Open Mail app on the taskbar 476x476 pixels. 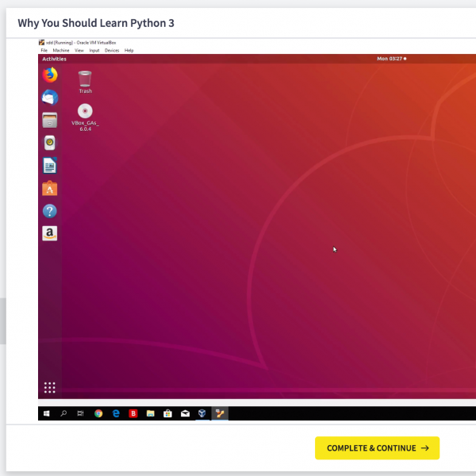point(185,413)
